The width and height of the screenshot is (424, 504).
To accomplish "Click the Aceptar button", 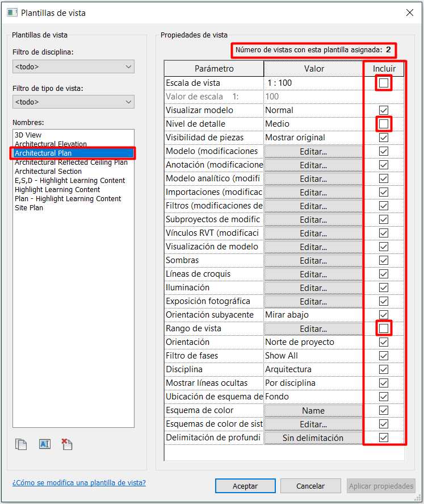I will click(x=245, y=486).
